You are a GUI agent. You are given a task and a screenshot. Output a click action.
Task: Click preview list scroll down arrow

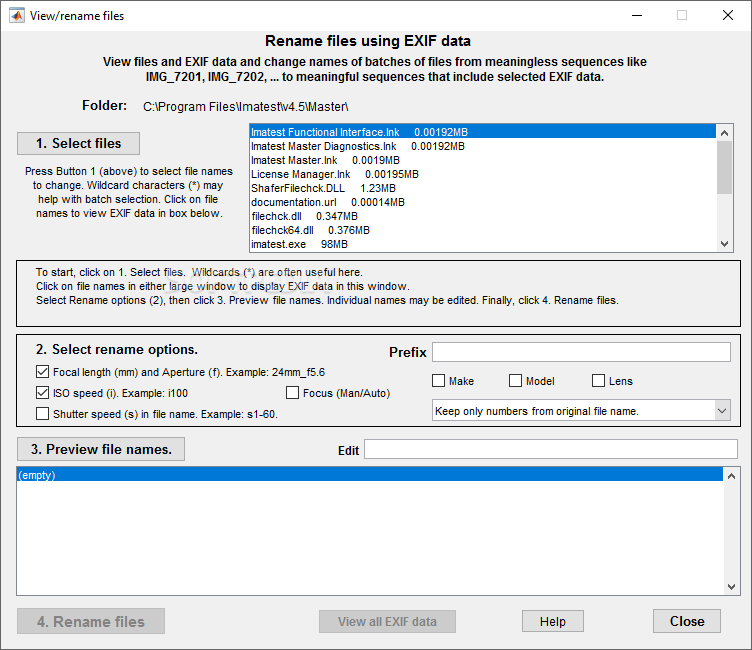click(731, 587)
